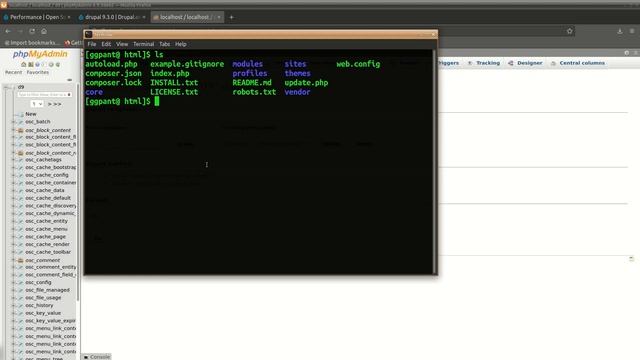The width and height of the screenshot is (640, 360).
Task: Click osc_history table icon
Action: pyautogui.click(x=20, y=305)
